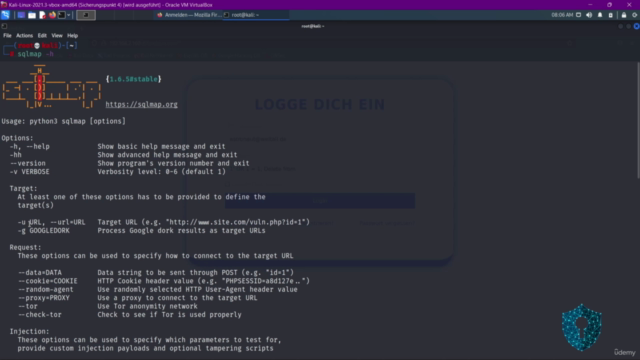Click the '--cookie=COOKIE' option text

click(47, 281)
